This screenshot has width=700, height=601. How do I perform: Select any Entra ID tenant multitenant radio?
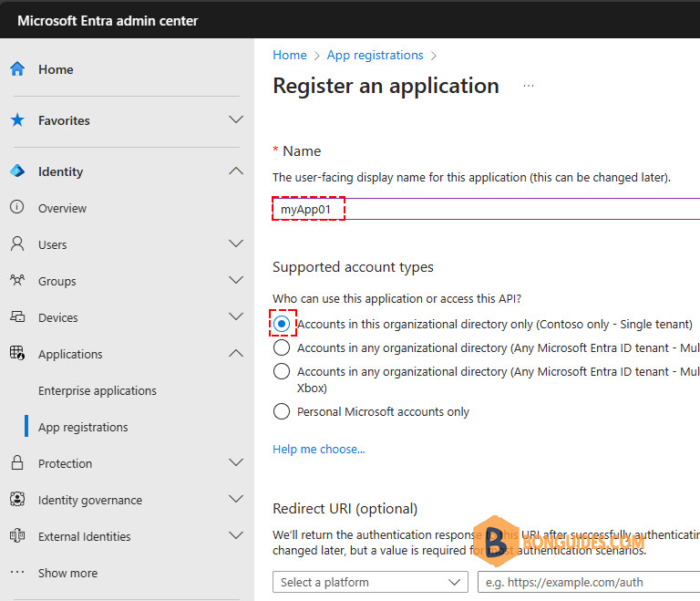pyautogui.click(x=282, y=347)
